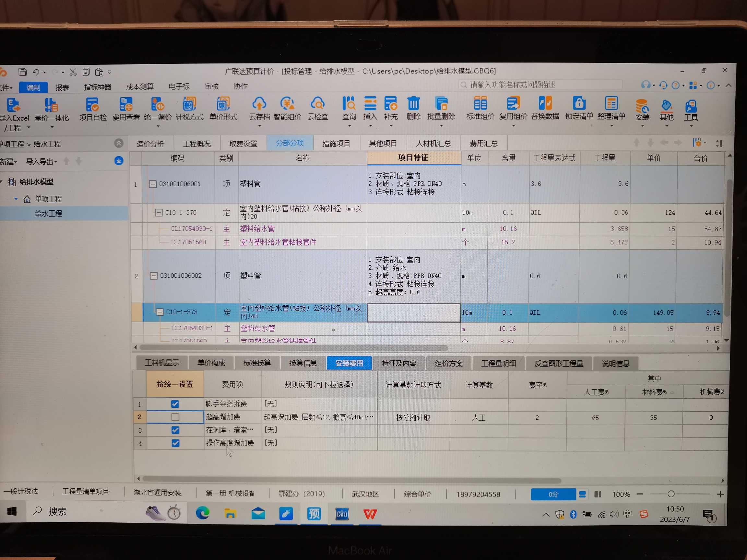Click the save icon in title bar
The height and width of the screenshot is (560, 747).
[x=23, y=72]
